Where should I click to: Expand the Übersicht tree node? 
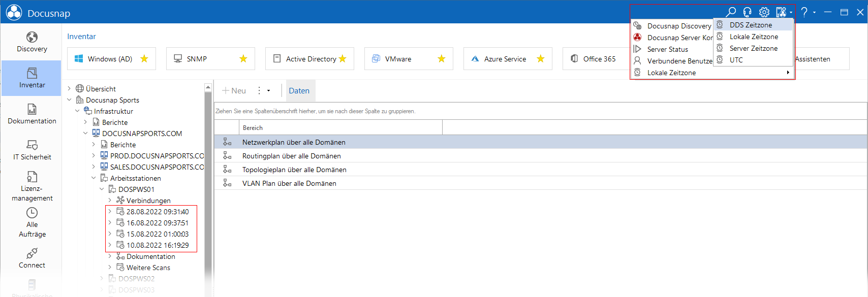tap(69, 89)
